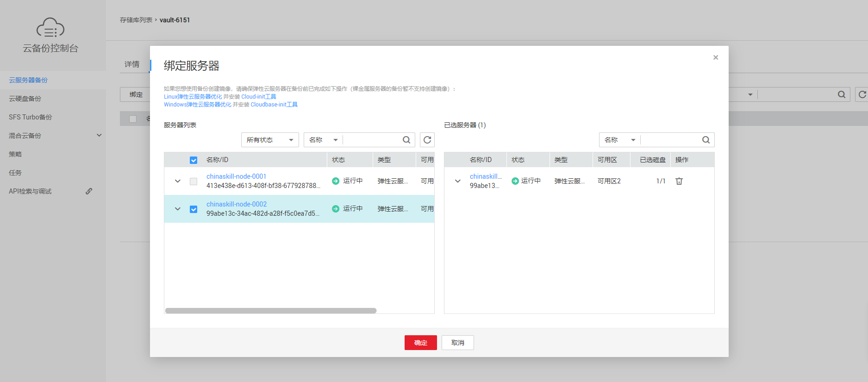The width and height of the screenshot is (868, 382).
Task: Go back to 存储库列表 via the breadcrumb
Action: click(x=136, y=20)
